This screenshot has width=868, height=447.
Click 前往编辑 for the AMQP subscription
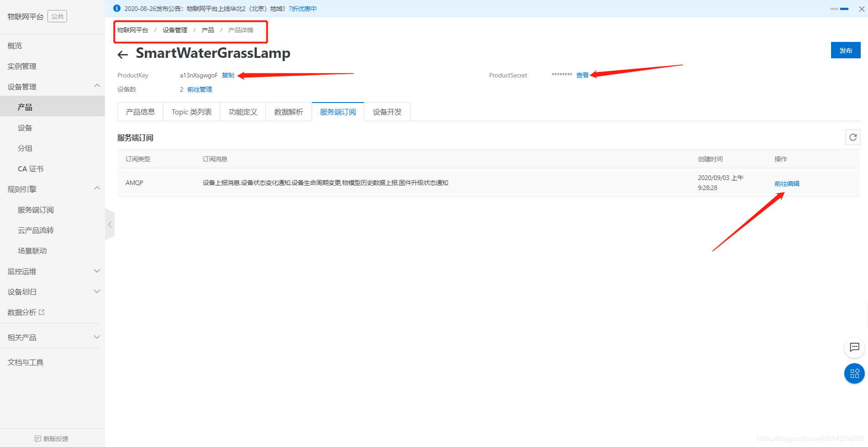[787, 184]
